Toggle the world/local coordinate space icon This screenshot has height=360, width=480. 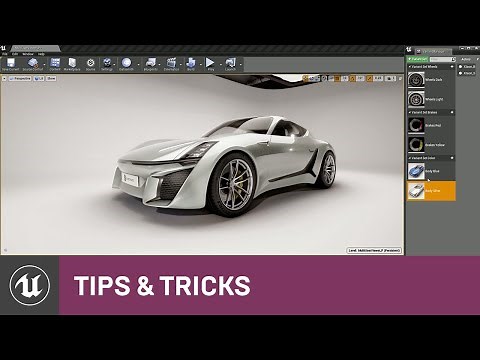(325, 79)
